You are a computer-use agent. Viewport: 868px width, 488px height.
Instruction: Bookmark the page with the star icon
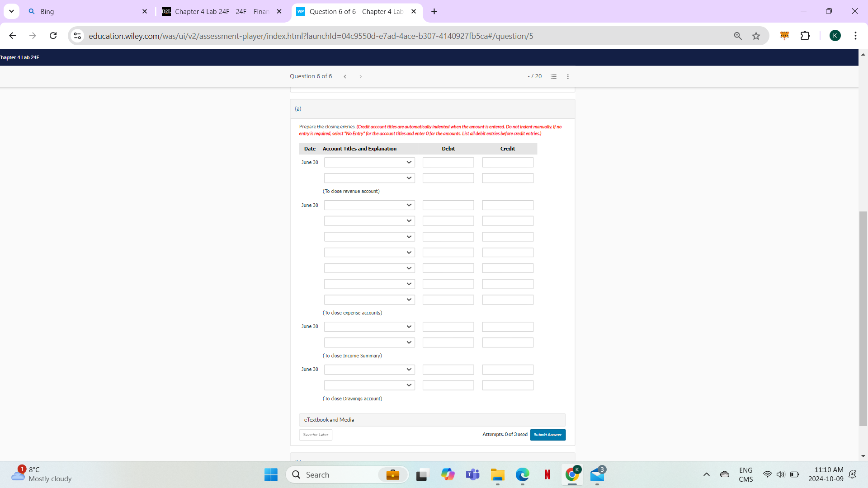(756, 36)
